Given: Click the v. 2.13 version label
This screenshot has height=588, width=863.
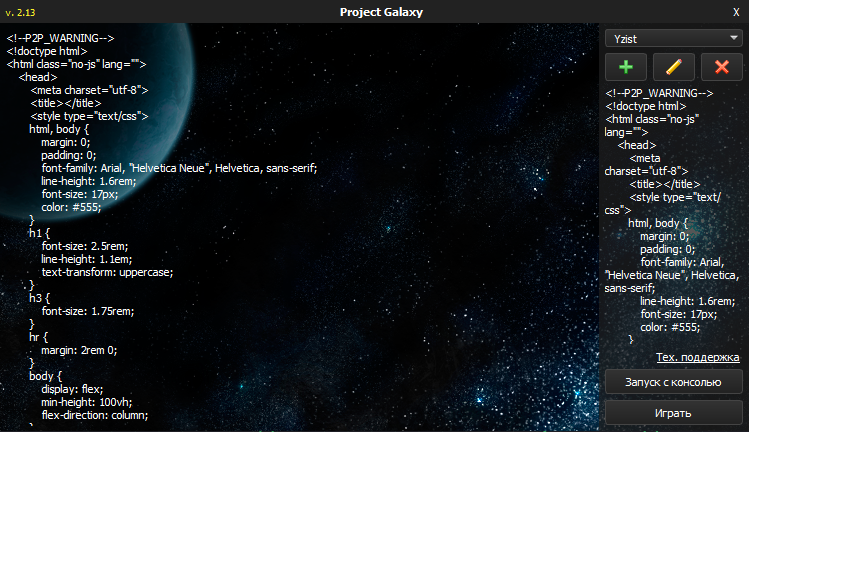Looking at the screenshot, I should 21,12.
